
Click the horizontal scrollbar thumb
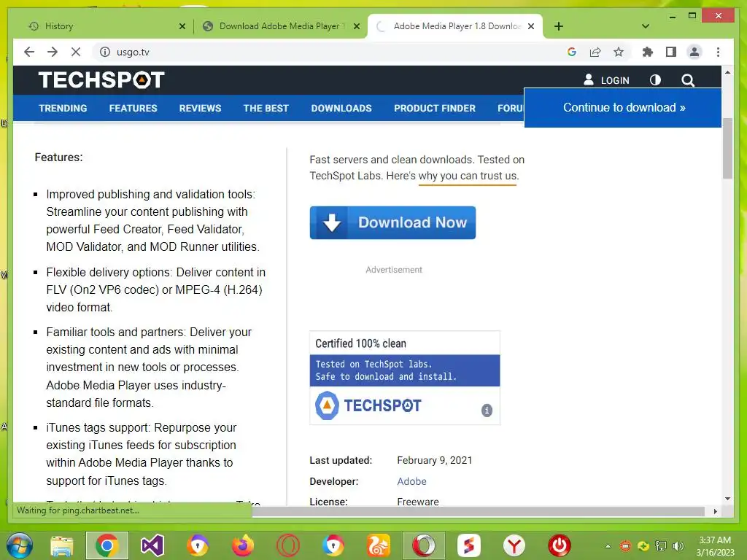[479, 511]
